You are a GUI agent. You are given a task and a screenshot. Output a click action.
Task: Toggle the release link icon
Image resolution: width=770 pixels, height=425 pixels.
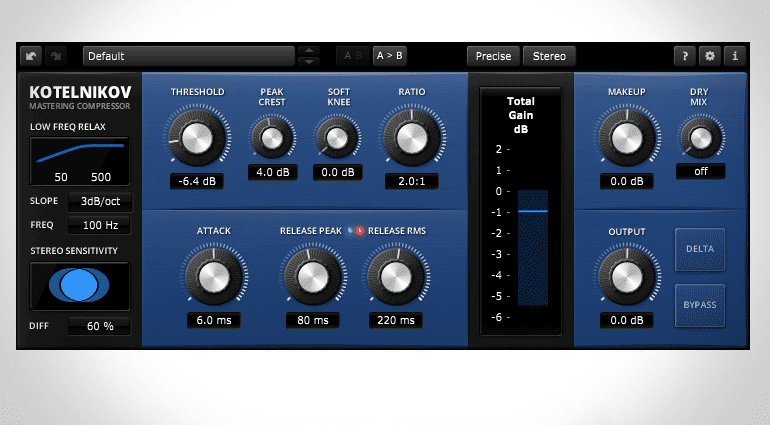tap(356, 231)
